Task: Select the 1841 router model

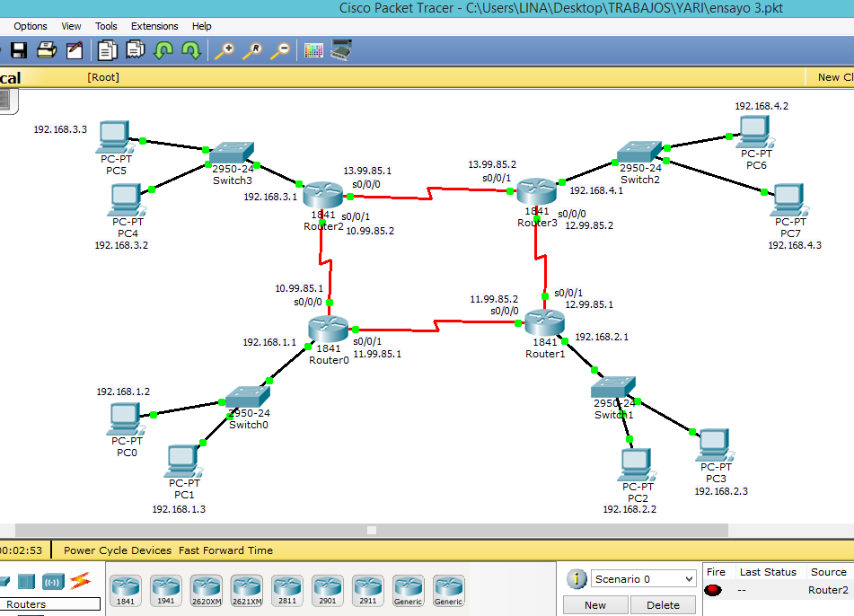Action: (125, 590)
